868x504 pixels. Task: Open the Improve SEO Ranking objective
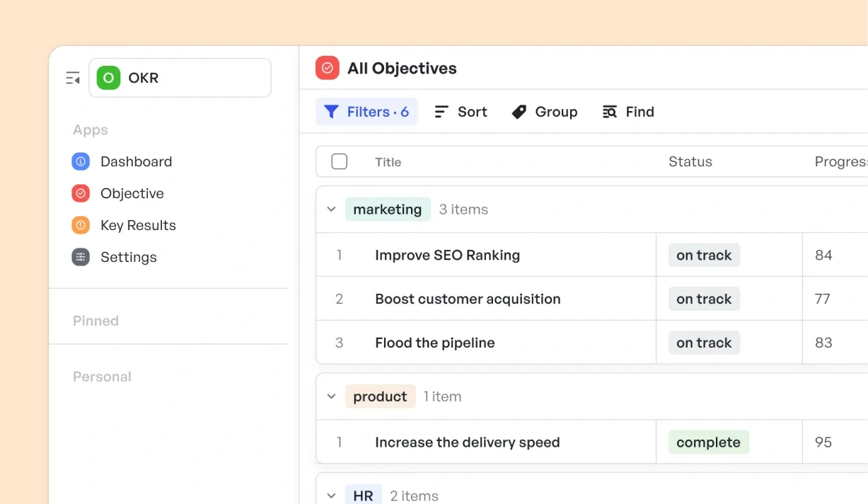tap(447, 255)
